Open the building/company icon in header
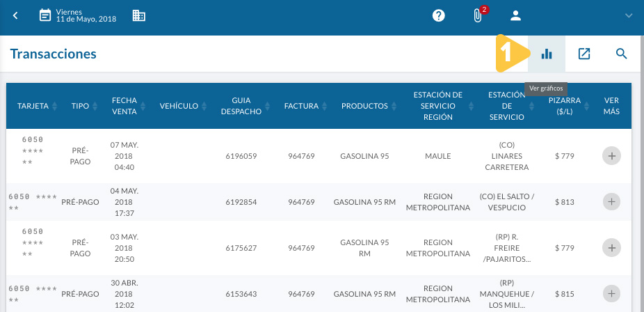The height and width of the screenshot is (312, 644). coord(139,15)
